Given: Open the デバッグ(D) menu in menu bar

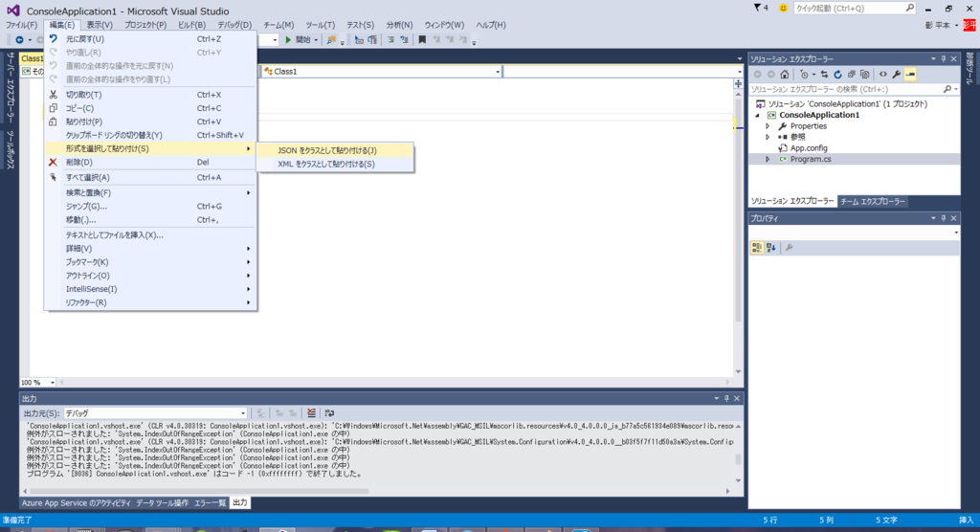Looking at the screenshot, I should (234, 25).
